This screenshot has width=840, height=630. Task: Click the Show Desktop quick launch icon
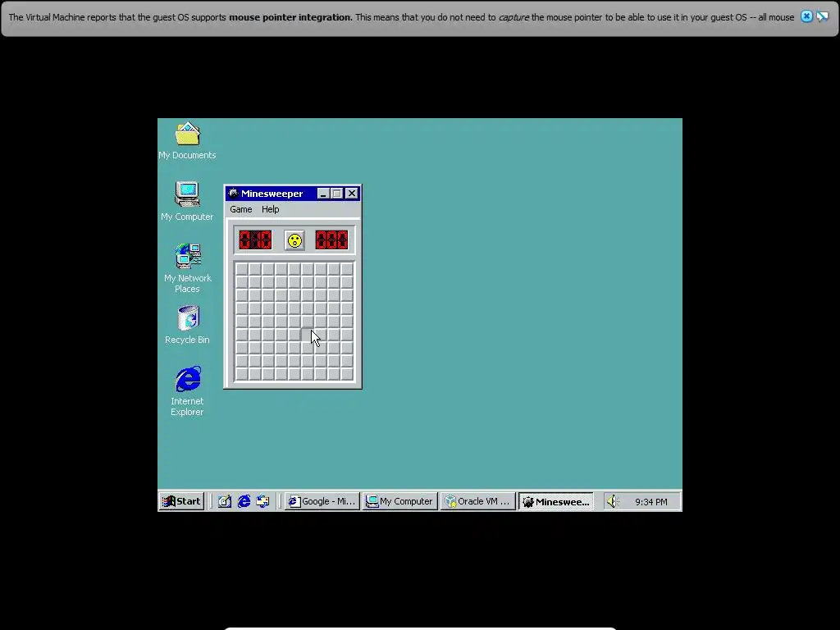pos(225,501)
